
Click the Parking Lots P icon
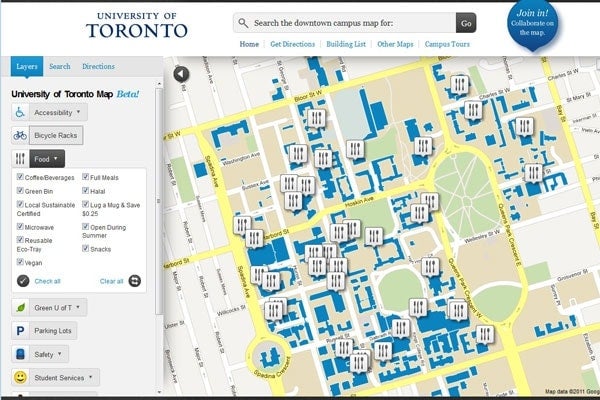(x=20, y=330)
